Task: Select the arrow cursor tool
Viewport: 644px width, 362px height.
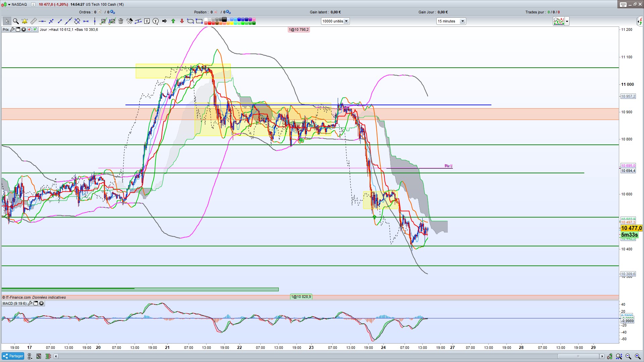Action: click(7, 21)
